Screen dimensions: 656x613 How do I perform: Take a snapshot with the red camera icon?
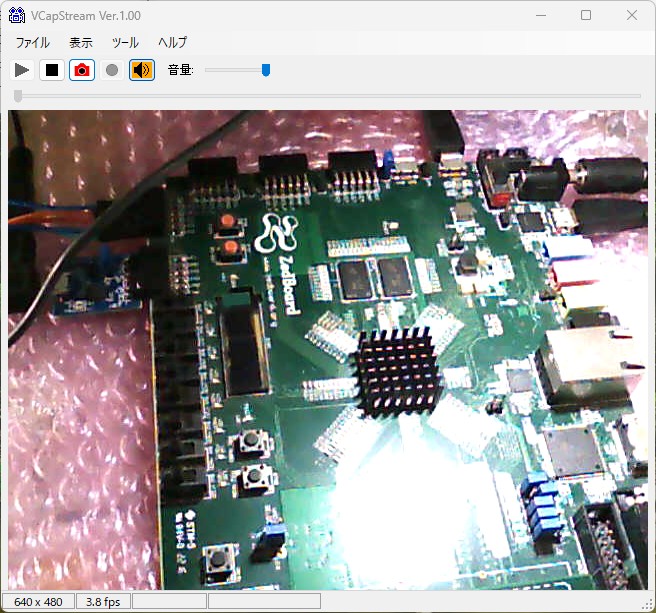tap(82, 70)
